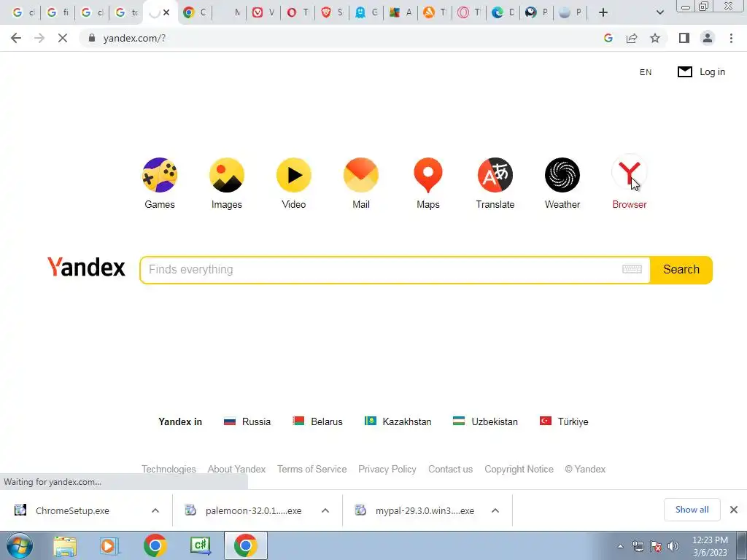Image resolution: width=747 pixels, height=560 pixels.
Task: Click the Google icon in the address bar
Action: (x=608, y=38)
